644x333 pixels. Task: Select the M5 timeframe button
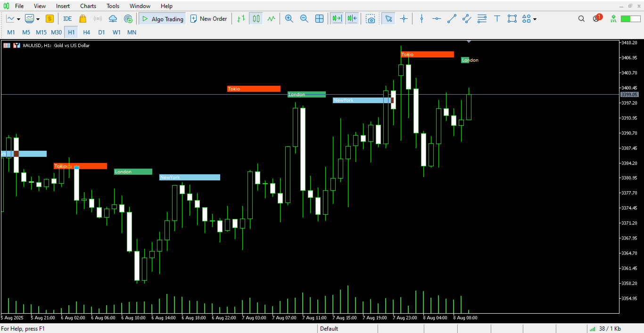click(x=26, y=32)
